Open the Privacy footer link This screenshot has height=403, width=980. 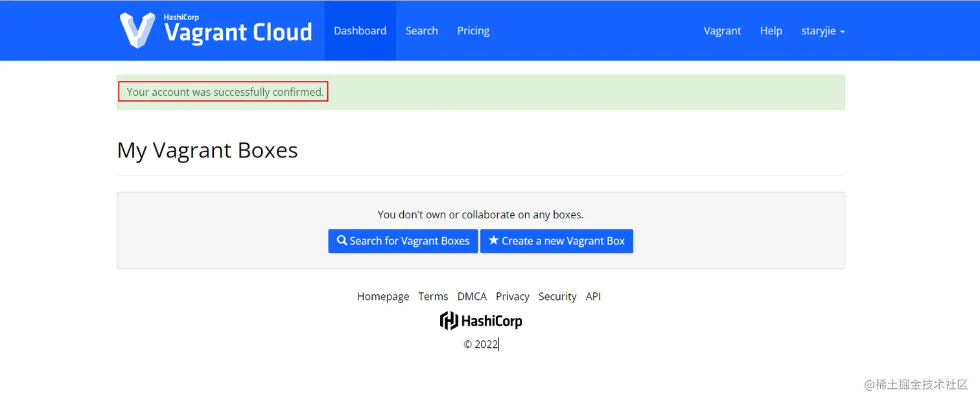(513, 296)
